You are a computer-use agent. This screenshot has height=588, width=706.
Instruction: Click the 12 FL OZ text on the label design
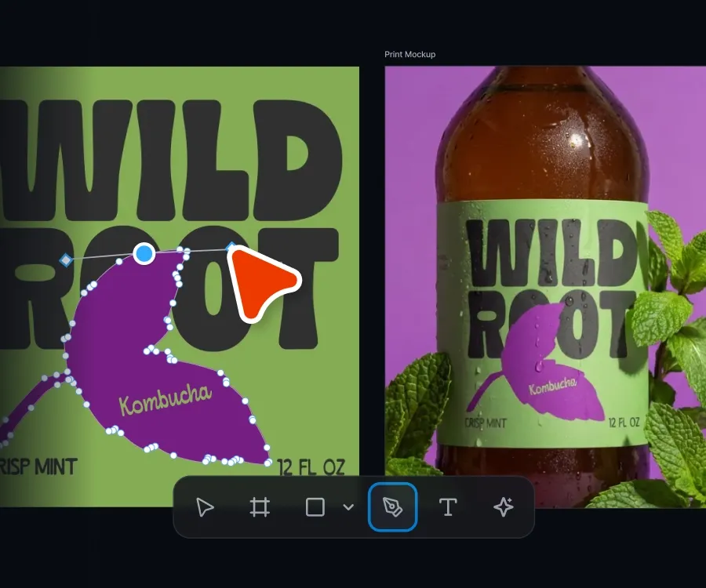[311, 467]
